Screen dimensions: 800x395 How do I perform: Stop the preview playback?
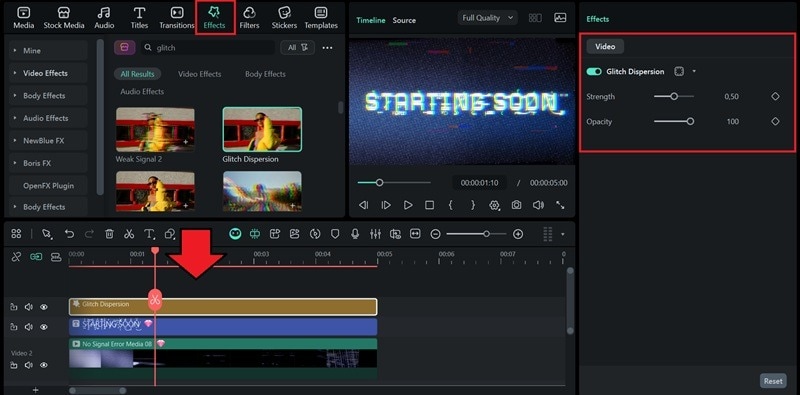click(x=430, y=205)
